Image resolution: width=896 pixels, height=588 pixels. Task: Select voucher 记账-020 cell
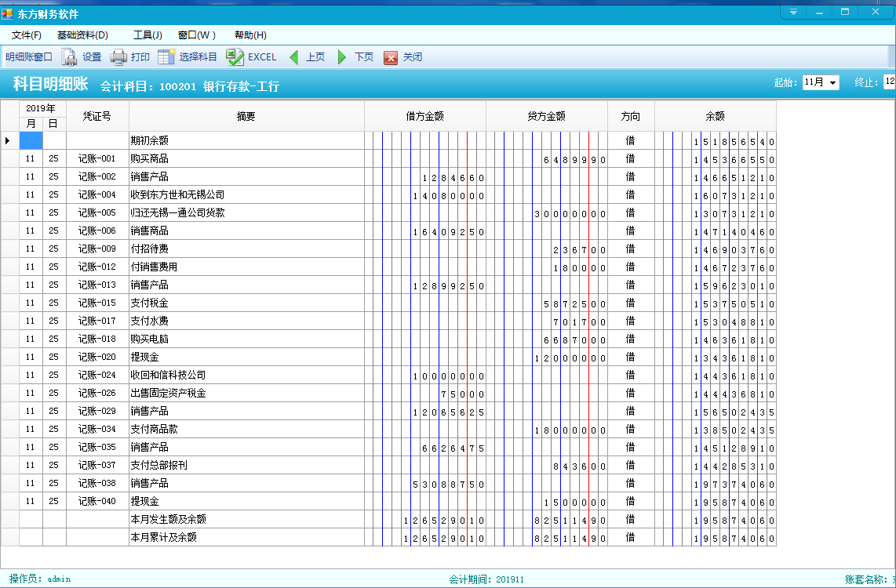coord(97,358)
